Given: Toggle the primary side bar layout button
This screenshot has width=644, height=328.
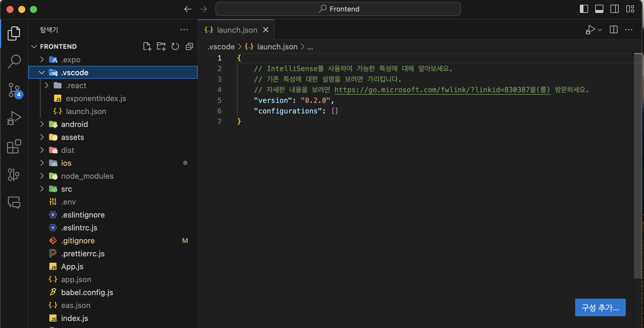Looking at the screenshot, I should 584,9.
